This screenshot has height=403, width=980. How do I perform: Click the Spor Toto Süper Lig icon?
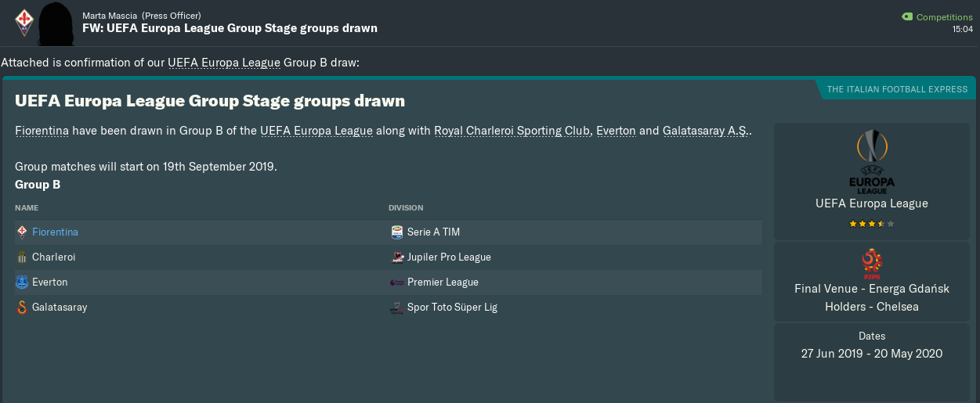click(396, 308)
